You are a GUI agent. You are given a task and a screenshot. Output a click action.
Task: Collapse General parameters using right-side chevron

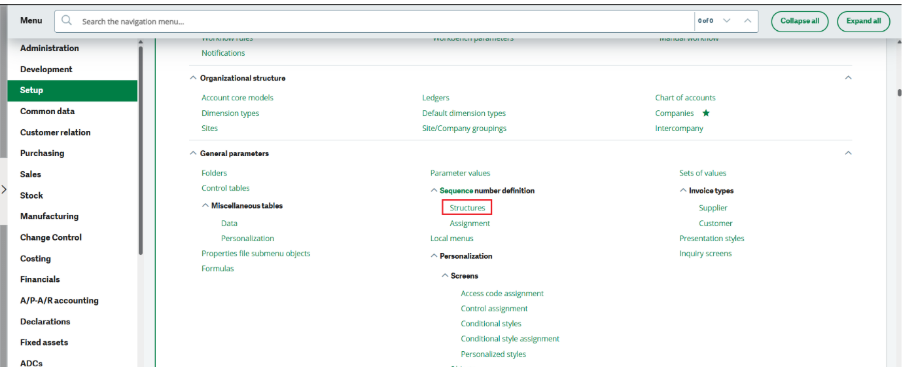(848, 153)
